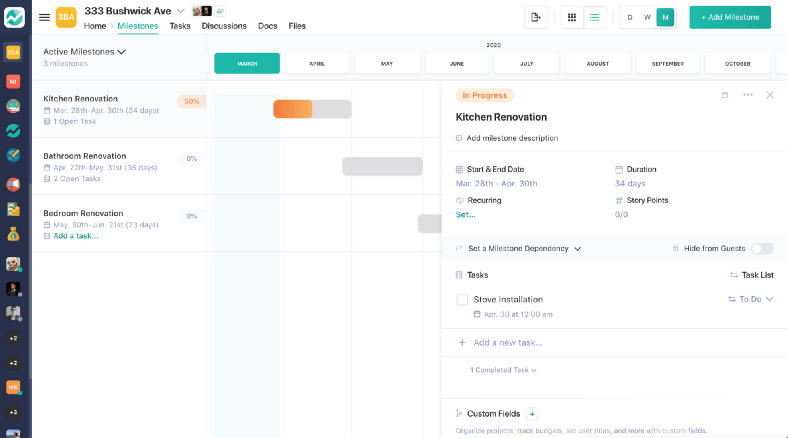
Task: Click the money bag sidebar icon
Action: click(13, 234)
